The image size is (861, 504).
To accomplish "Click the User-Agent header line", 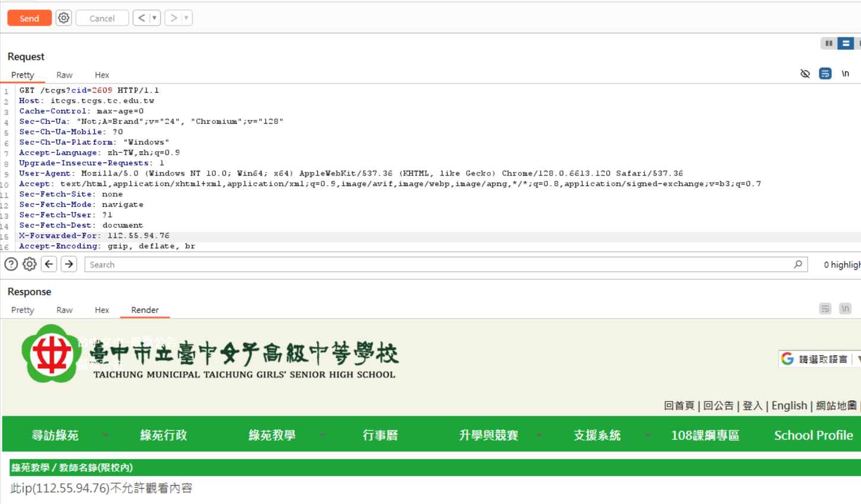I will coord(351,174).
